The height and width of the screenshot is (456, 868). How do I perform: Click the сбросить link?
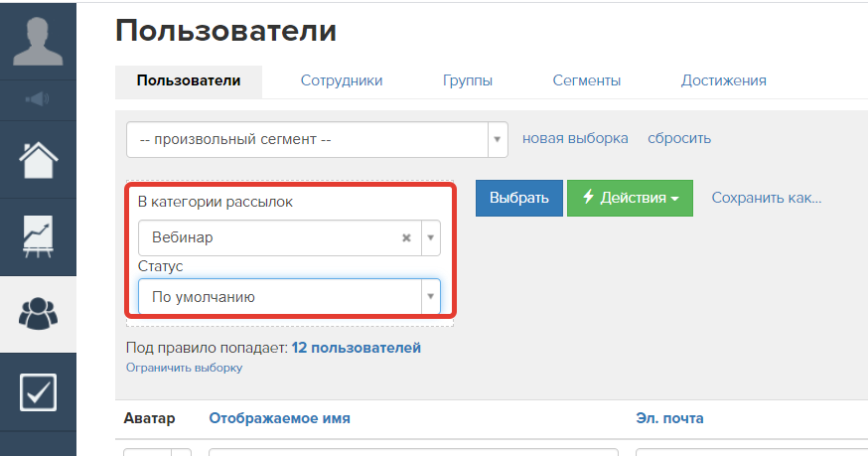[x=679, y=138]
